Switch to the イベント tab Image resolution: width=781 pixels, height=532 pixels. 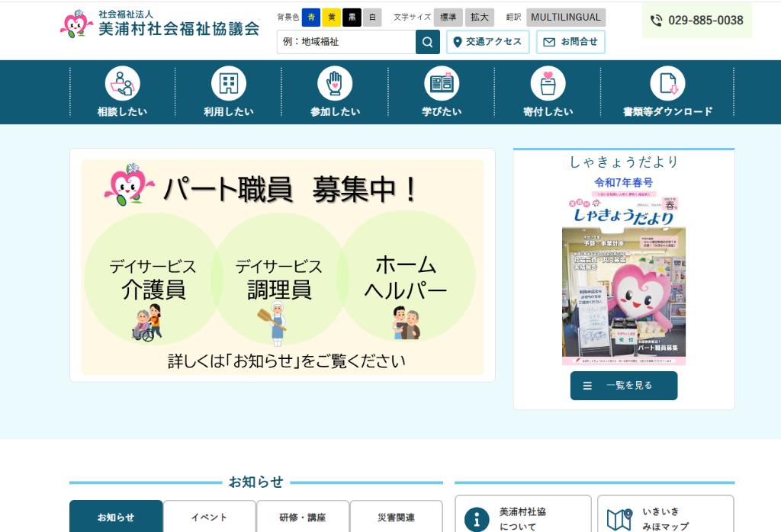pos(209,517)
